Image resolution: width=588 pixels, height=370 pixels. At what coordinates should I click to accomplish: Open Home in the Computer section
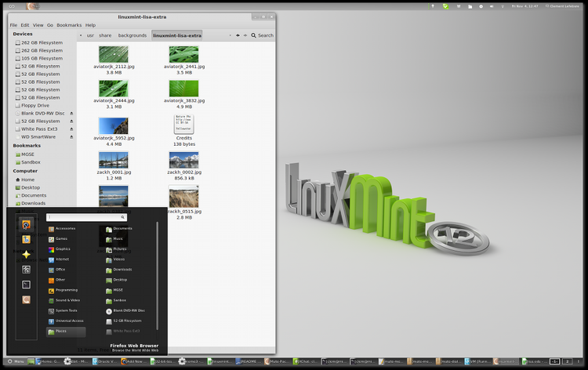click(27, 180)
